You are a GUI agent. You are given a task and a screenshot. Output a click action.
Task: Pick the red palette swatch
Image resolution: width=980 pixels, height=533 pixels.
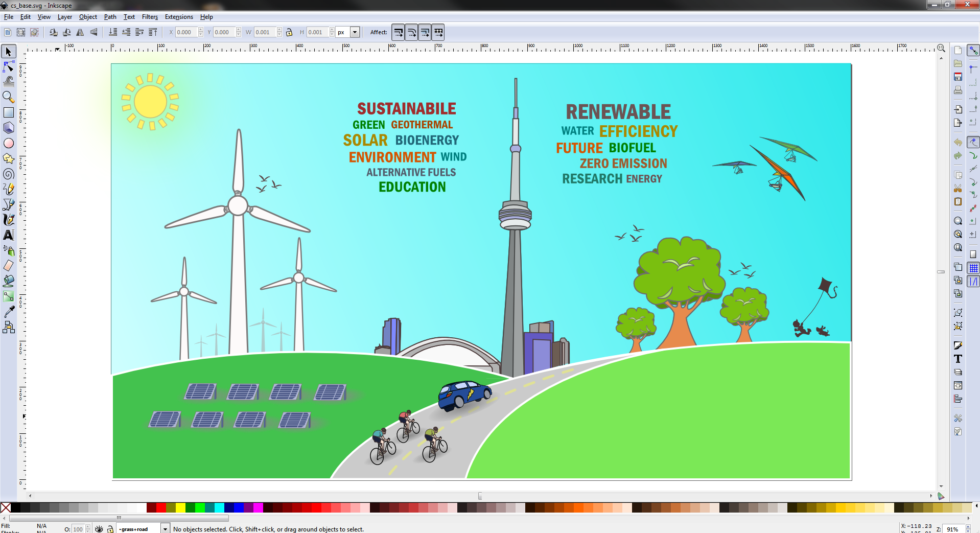click(x=161, y=507)
